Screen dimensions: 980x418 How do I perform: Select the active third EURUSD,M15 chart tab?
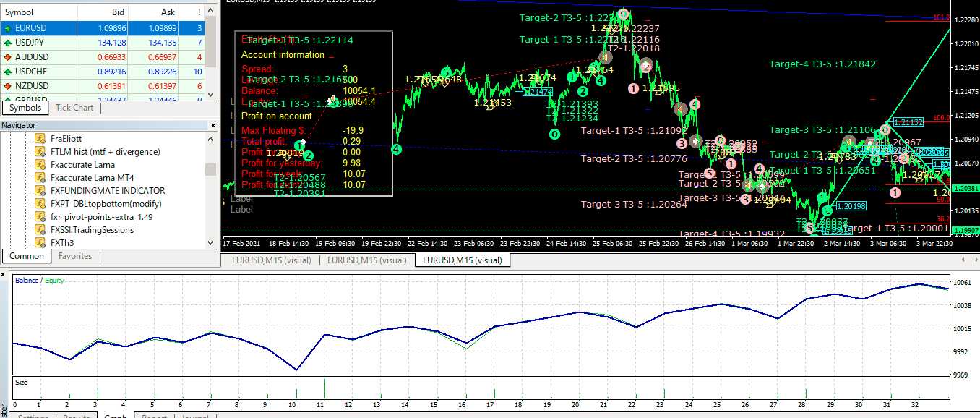462,260
